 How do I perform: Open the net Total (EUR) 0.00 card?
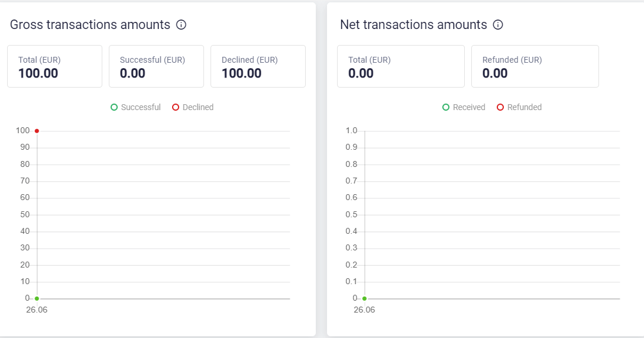click(401, 66)
